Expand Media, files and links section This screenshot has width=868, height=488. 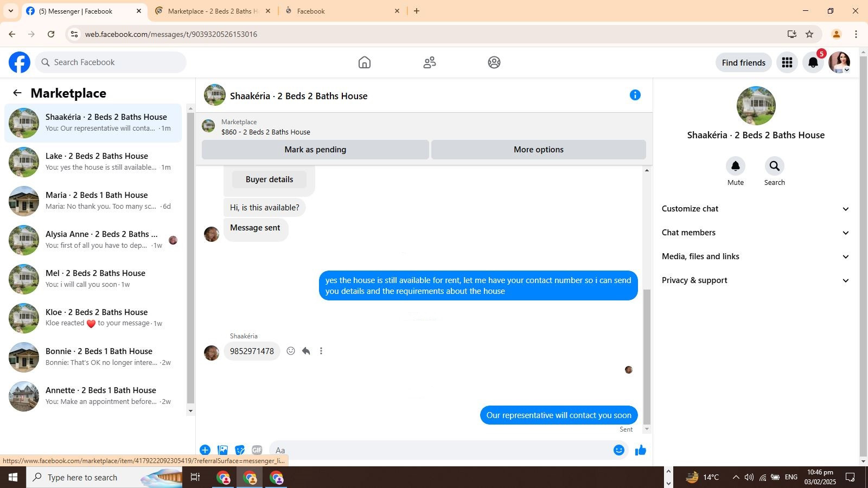(x=756, y=256)
